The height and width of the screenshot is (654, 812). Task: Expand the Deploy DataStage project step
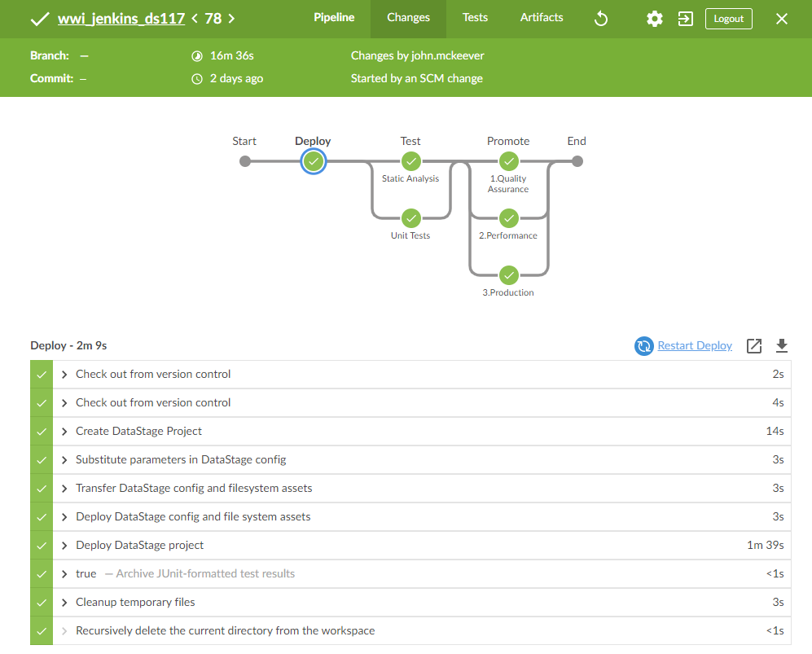point(139,545)
